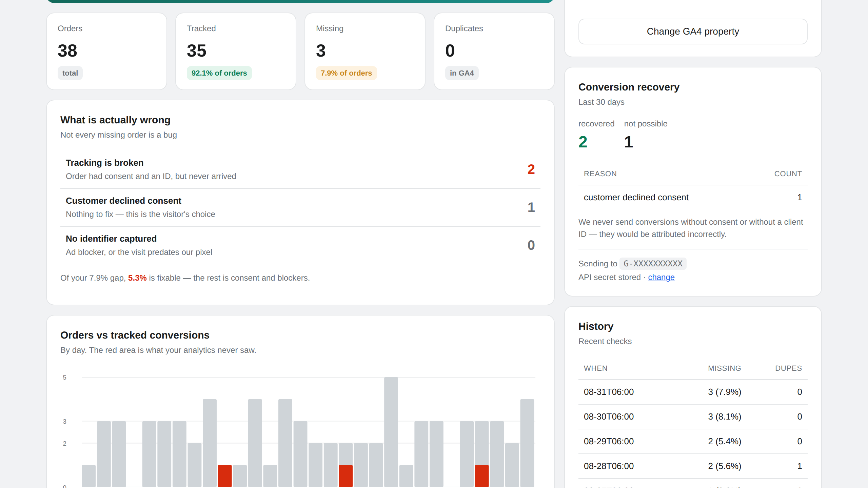Select the 08-28T06:00 history row
The height and width of the screenshot is (488, 868).
tap(693, 466)
